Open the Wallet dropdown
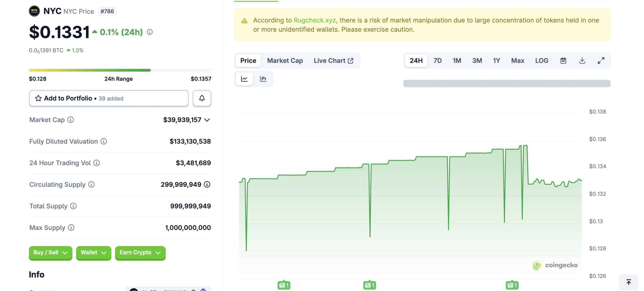Viewport: 644px width, 291px height. pos(93,252)
